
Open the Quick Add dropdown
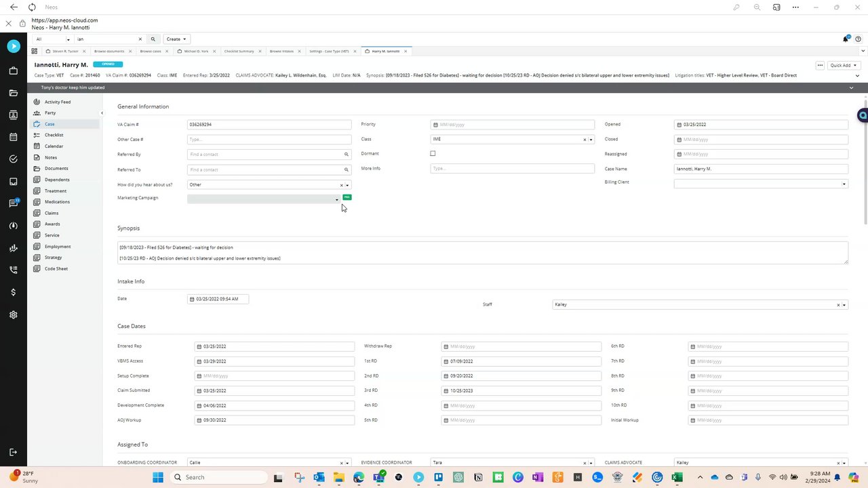tap(844, 65)
